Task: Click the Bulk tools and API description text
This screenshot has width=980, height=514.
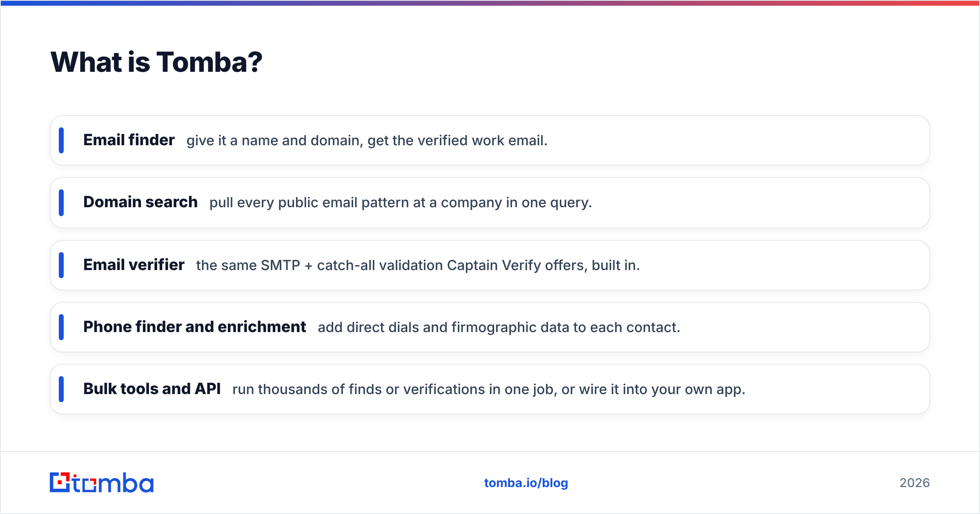Action: click(x=489, y=390)
